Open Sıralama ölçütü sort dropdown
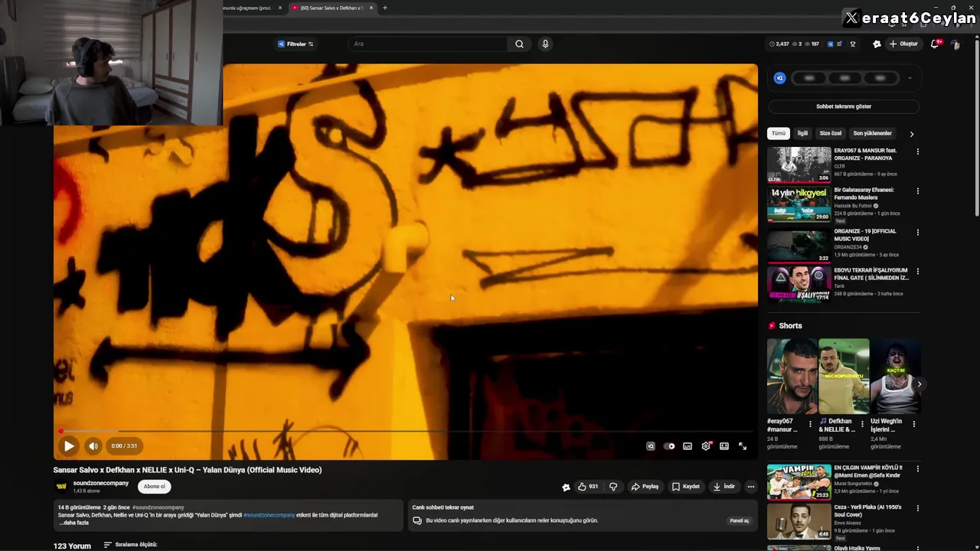980x551 pixels. pyautogui.click(x=130, y=545)
